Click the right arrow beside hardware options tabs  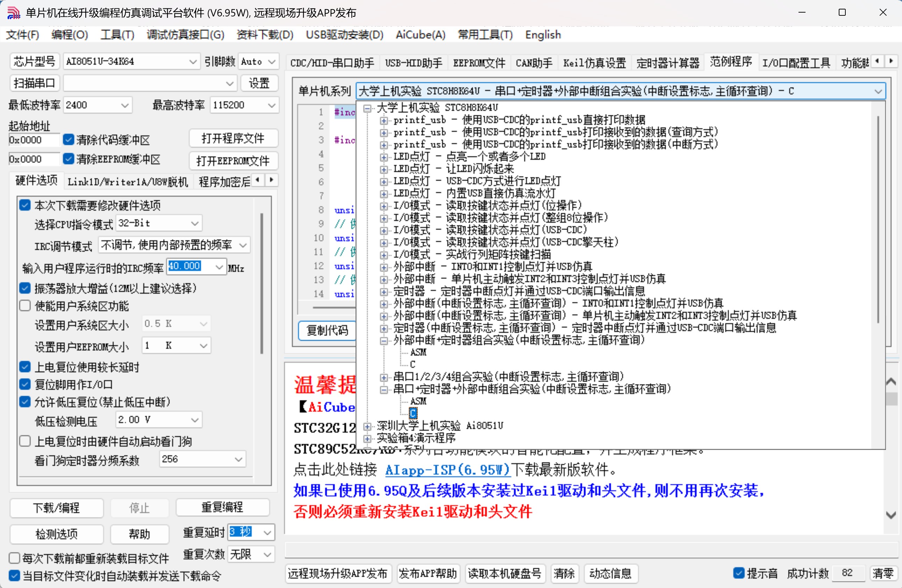(271, 180)
